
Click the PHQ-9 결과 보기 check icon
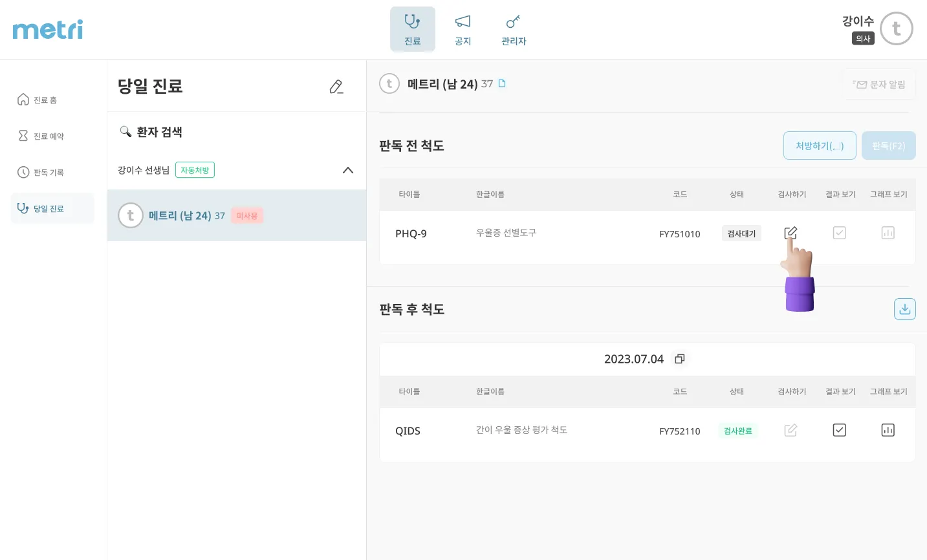pyautogui.click(x=839, y=233)
